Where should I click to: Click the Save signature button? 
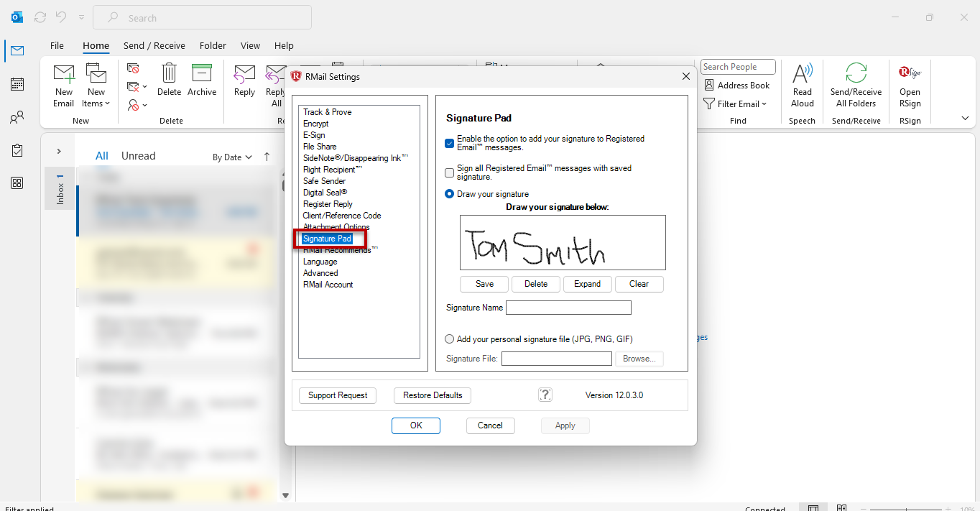485,284
